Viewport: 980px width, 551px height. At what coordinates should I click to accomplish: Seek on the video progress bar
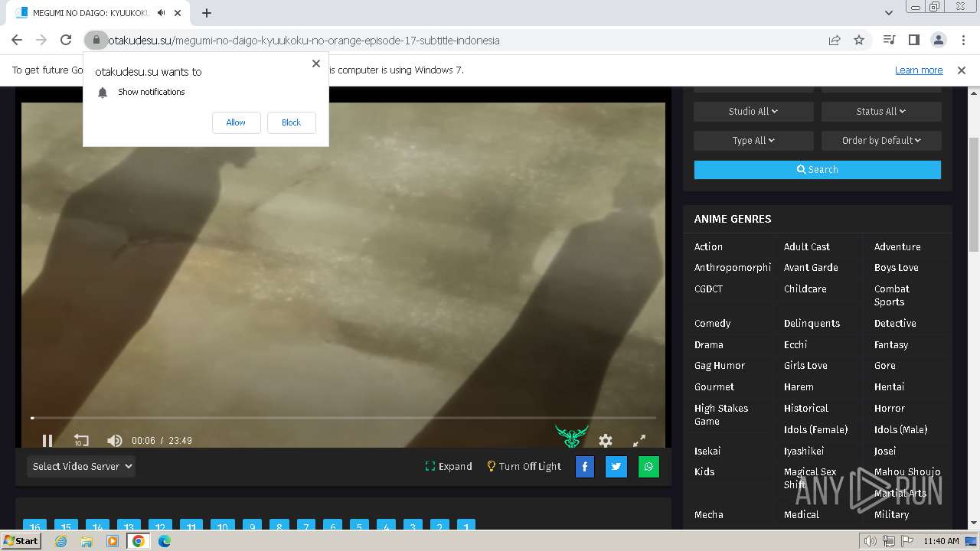(x=343, y=418)
